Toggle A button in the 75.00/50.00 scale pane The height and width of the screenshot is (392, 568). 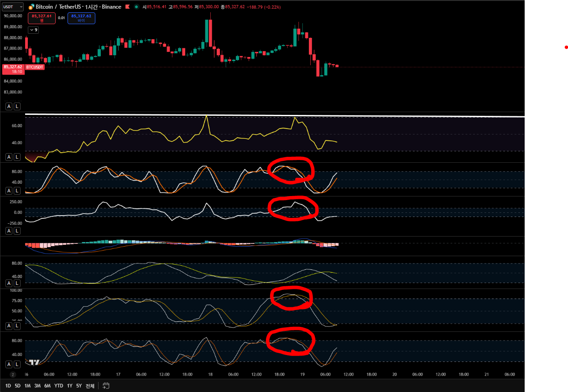pos(9,325)
